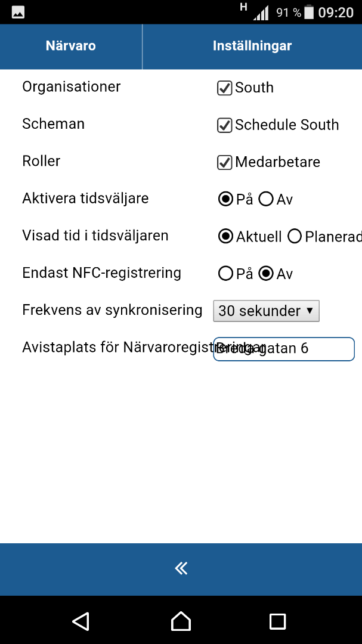Viewport: 362px width, 644px height.
Task: Tap the battery icon in status bar
Action: coord(310,12)
